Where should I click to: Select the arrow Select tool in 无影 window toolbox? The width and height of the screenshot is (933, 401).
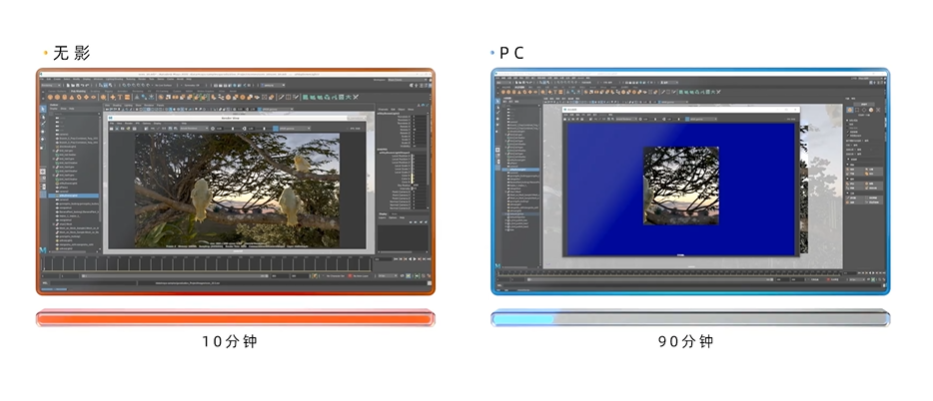(43, 110)
